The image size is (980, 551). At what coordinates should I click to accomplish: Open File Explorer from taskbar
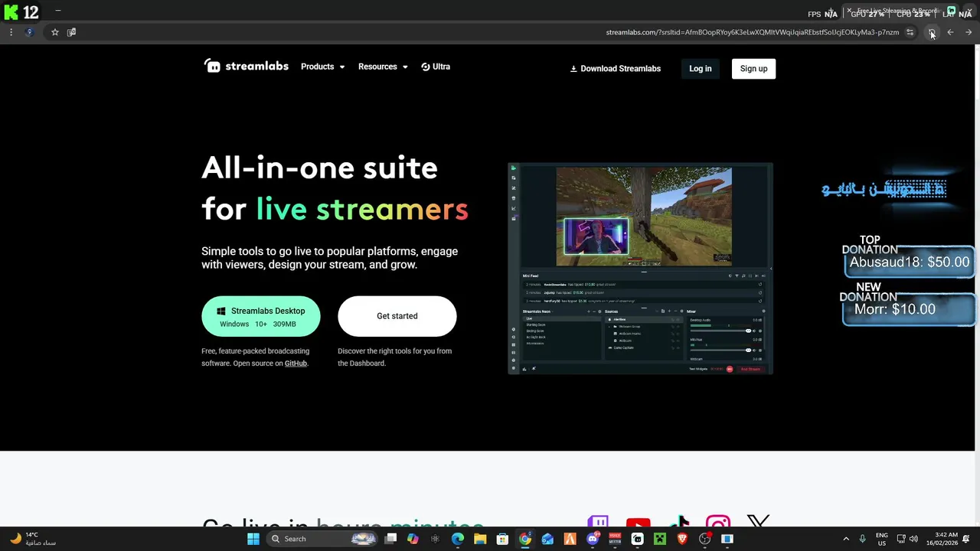[480, 539]
